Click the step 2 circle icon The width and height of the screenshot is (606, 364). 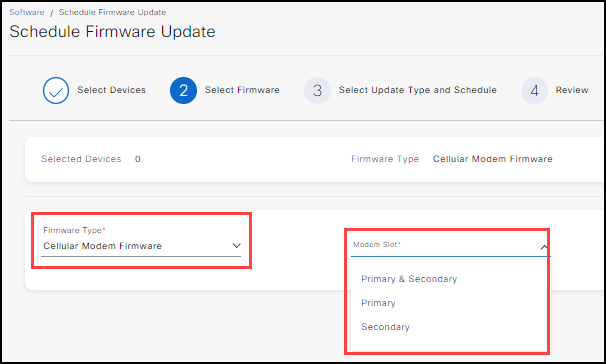click(183, 90)
